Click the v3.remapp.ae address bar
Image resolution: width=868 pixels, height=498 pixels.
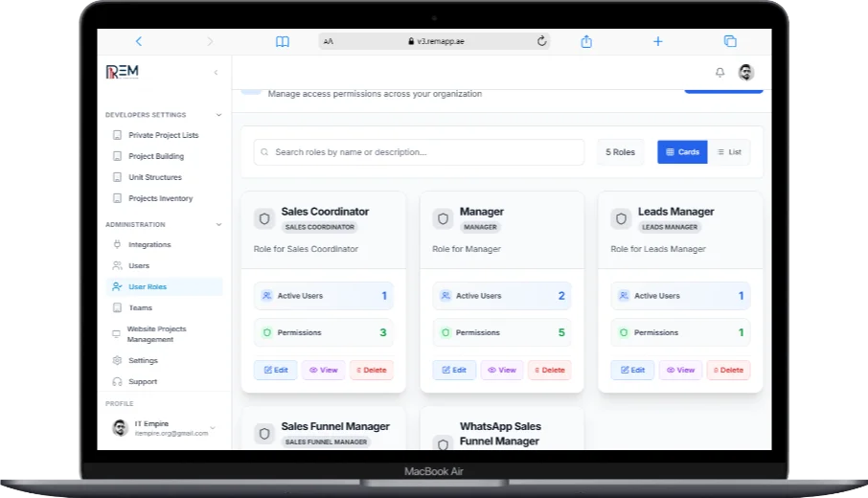[x=434, y=41]
